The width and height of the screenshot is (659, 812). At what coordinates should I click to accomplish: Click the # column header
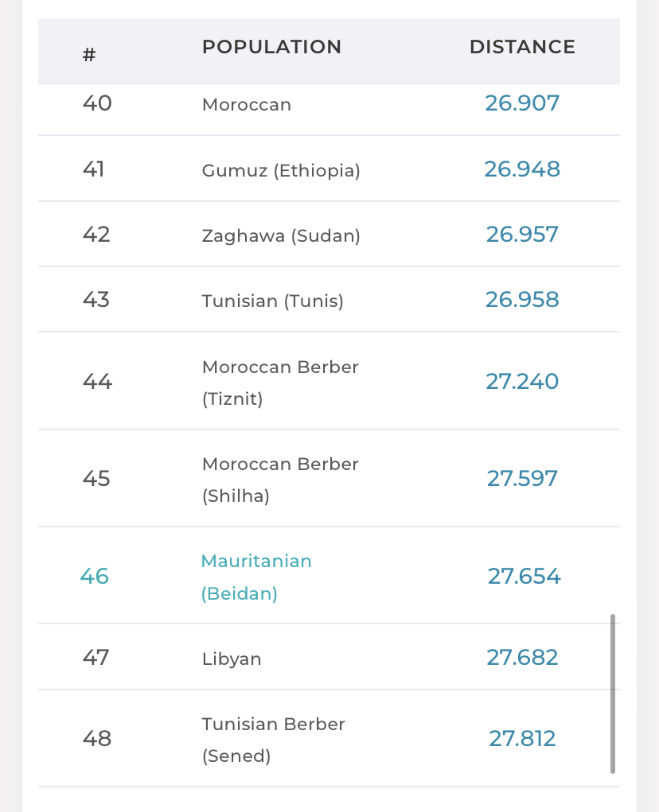(89, 55)
